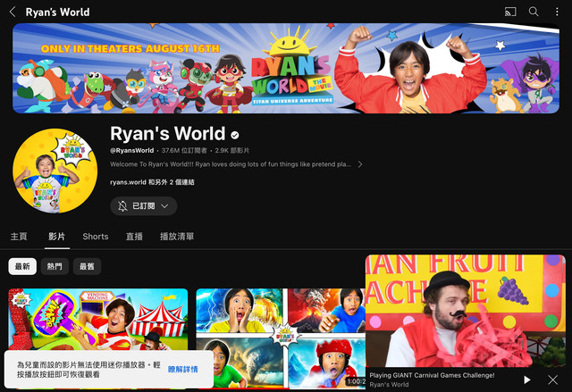Select the 最舊 sort chip
The width and height of the screenshot is (572, 392).
tap(87, 266)
